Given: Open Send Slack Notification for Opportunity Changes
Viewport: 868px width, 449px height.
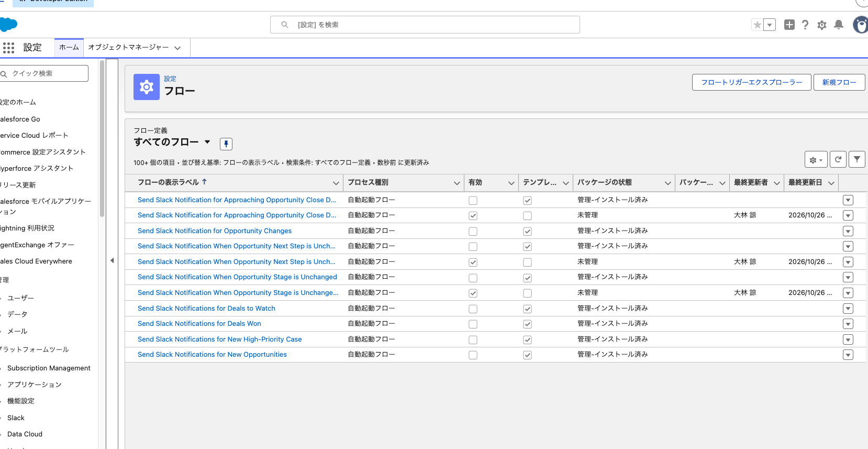Looking at the screenshot, I should pos(215,231).
